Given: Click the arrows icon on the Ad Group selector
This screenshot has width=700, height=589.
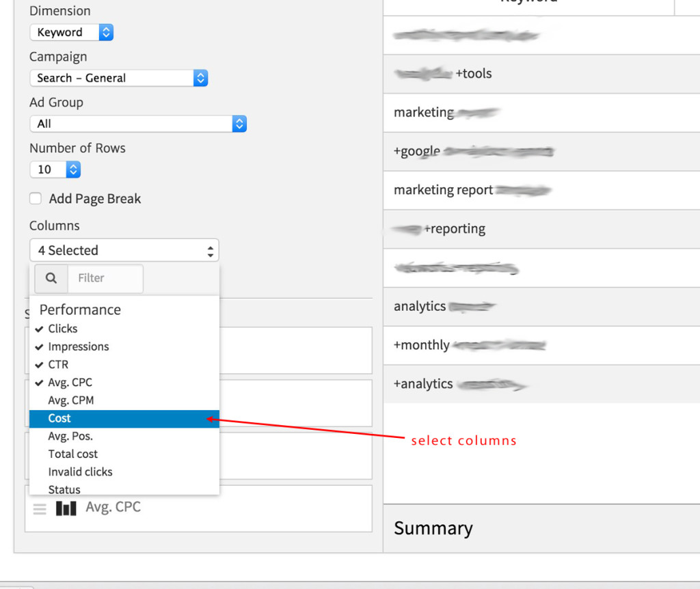Looking at the screenshot, I should (239, 124).
